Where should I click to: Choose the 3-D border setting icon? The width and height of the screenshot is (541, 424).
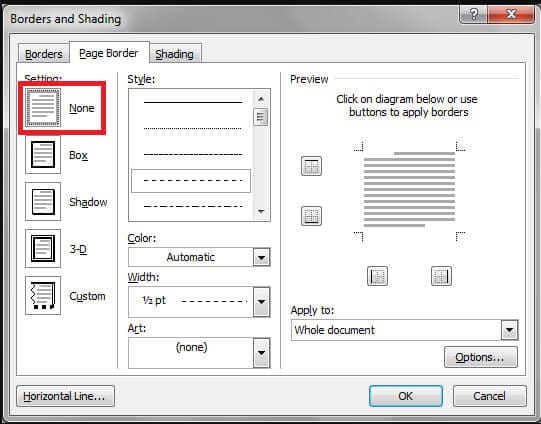pos(43,248)
